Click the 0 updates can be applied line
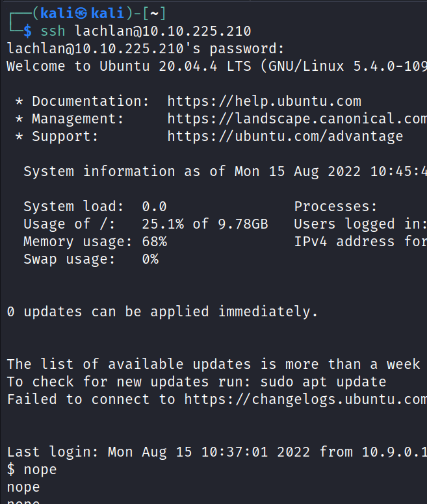Viewport: 427px width, 504px height. [162, 312]
